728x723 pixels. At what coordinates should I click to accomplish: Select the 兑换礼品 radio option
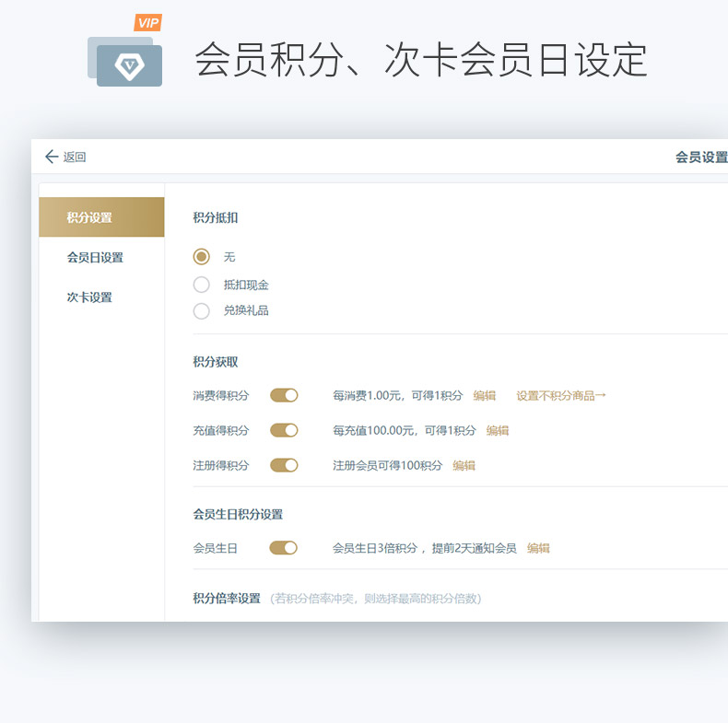pyautogui.click(x=202, y=310)
